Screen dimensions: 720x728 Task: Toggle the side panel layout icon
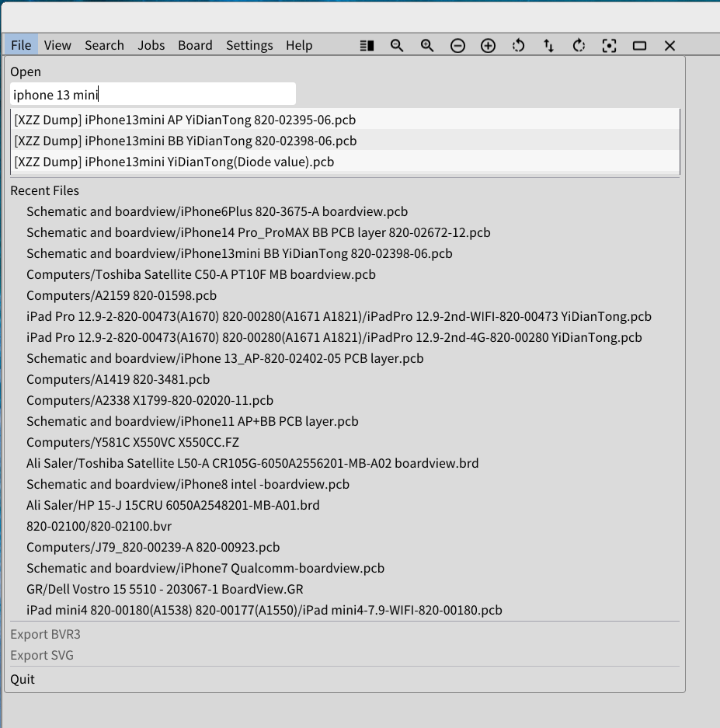[367, 46]
